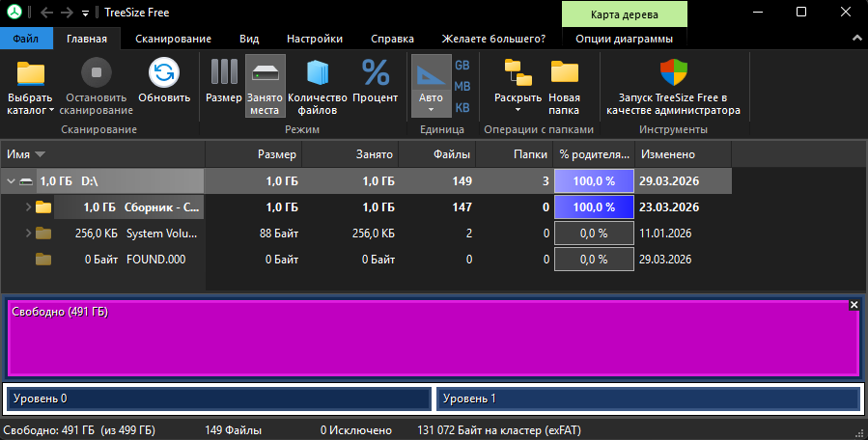This screenshot has width=868, height=440.
Task: Click the Уровень 0 legend bar
Action: click(219, 399)
